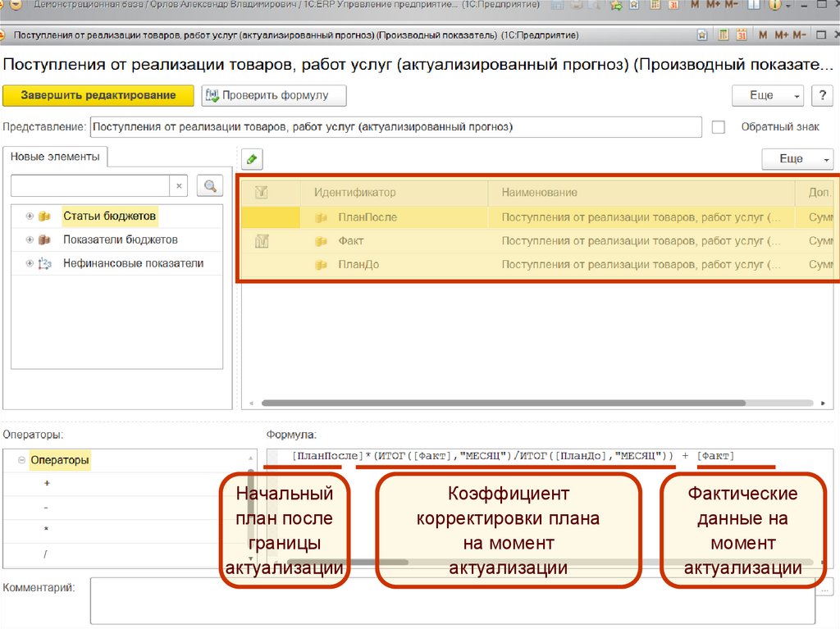Screen dimensions: 840x629
Task: Add form to favorites with the star icon
Action: pyautogui.click(x=702, y=35)
